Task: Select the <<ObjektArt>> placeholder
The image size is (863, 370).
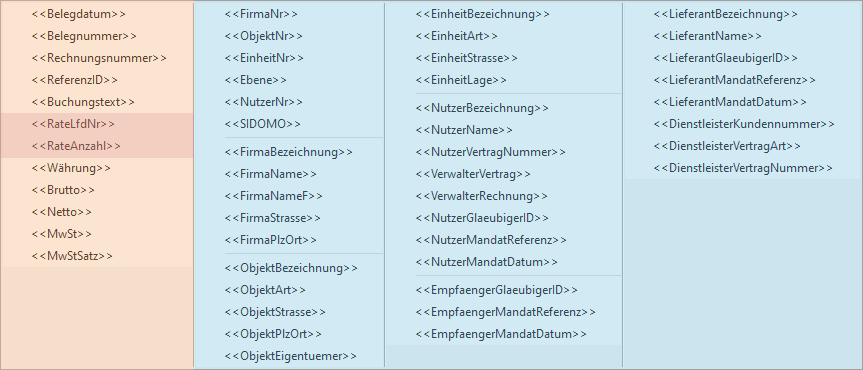Action: pyautogui.click(x=265, y=290)
